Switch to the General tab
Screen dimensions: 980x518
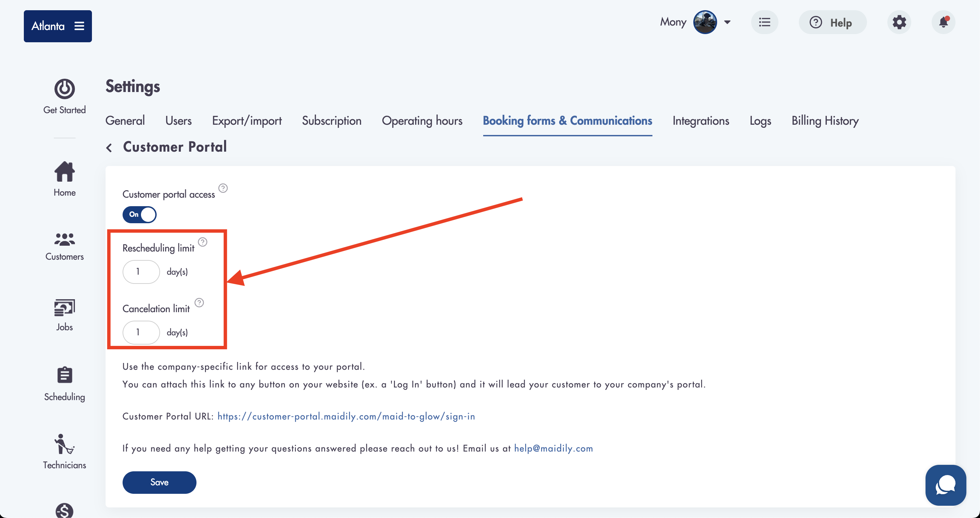click(125, 121)
